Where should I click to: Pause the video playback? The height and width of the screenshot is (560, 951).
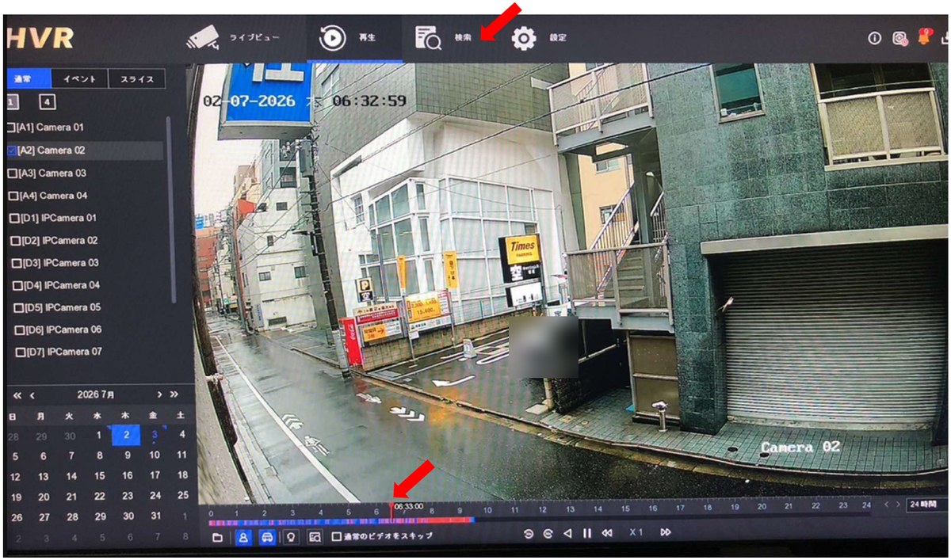pyautogui.click(x=587, y=534)
